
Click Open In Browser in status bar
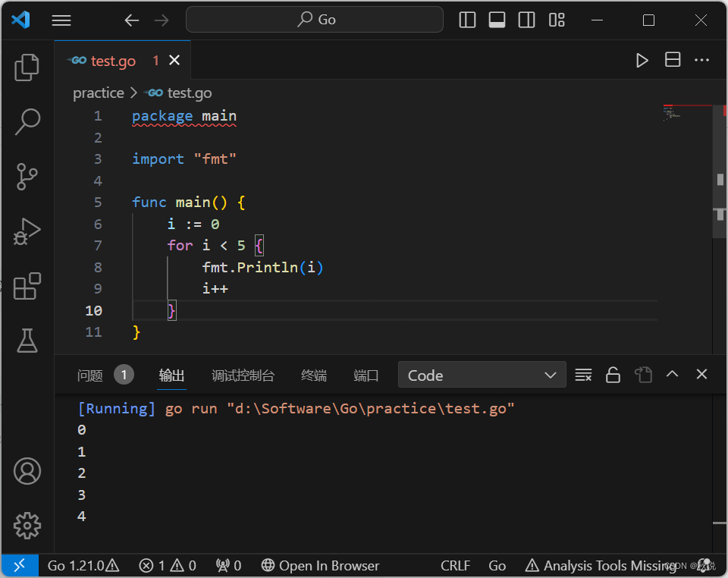click(320, 565)
